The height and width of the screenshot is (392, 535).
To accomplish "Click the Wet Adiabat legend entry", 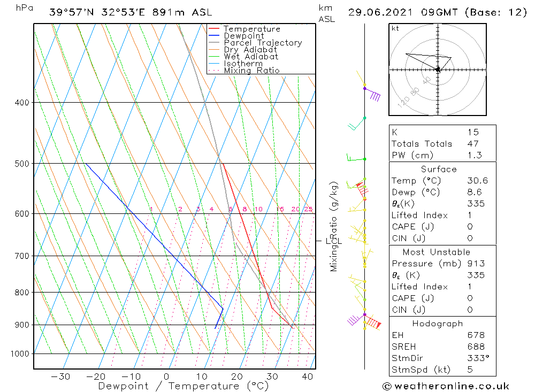I will [x=251, y=57].
